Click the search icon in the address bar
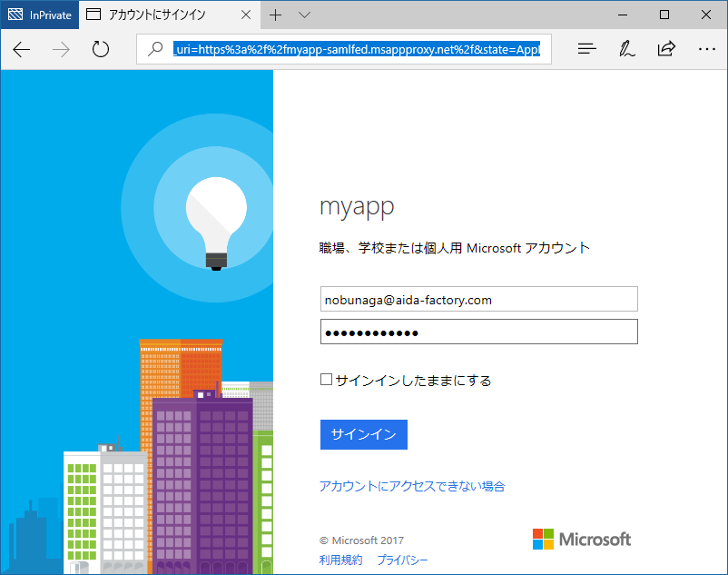The width and height of the screenshot is (728, 575). click(155, 49)
